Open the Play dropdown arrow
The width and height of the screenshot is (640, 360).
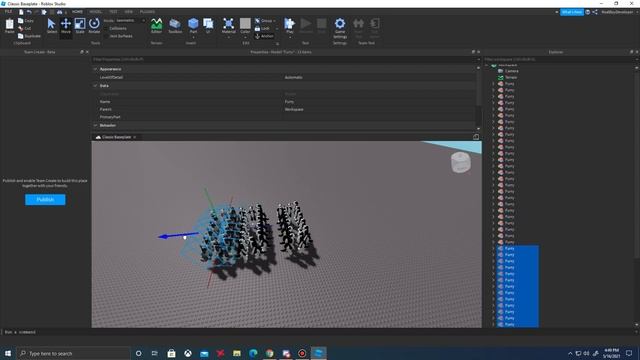290,37
